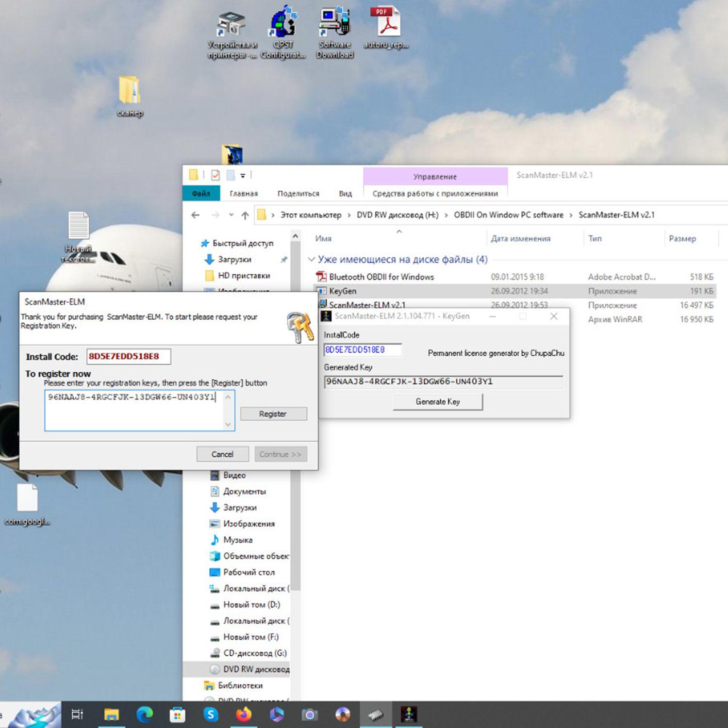Open the Вид ribbon tab

coord(346,193)
